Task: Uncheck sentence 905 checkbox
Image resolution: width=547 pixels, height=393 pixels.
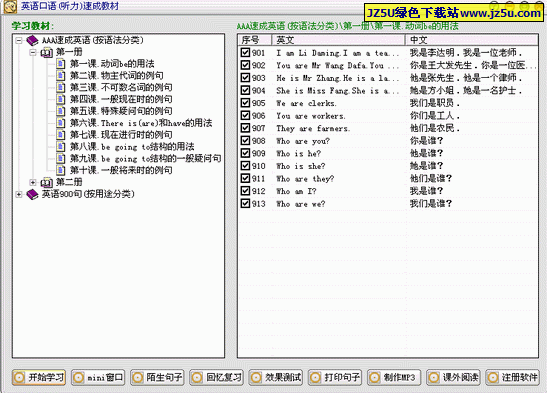Action: pyautogui.click(x=245, y=103)
